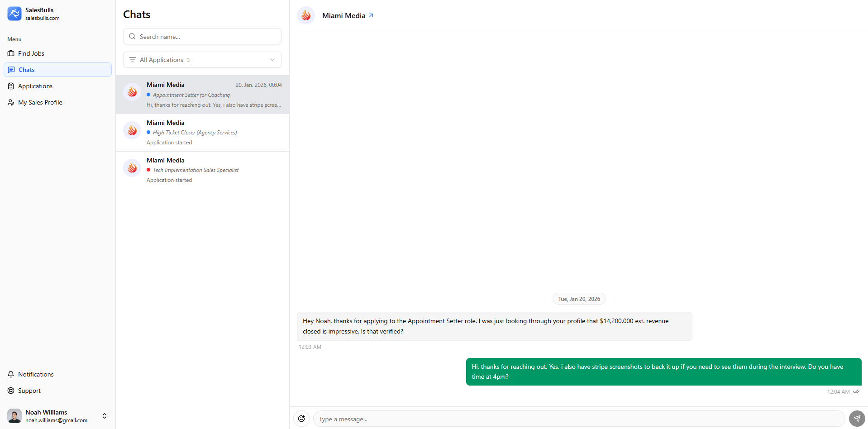Open My Sales Profile from the menu
Image resolution: width=868 pixels, height=429 pixels.
(x=40, y=102)
